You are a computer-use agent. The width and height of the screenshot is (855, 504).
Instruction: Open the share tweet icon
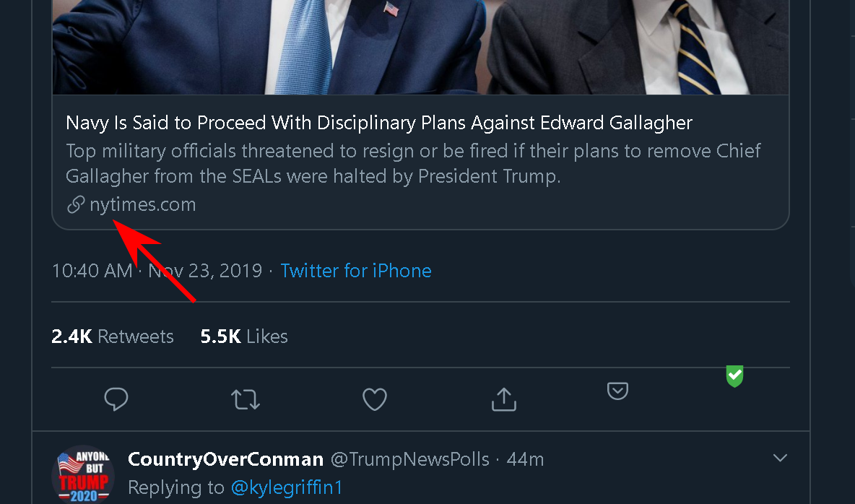(503, 399)
